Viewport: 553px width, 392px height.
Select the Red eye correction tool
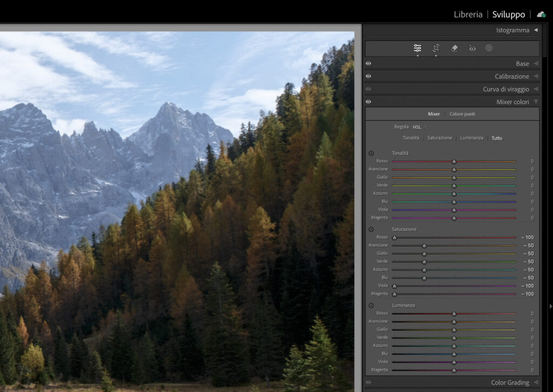point(472,48)
